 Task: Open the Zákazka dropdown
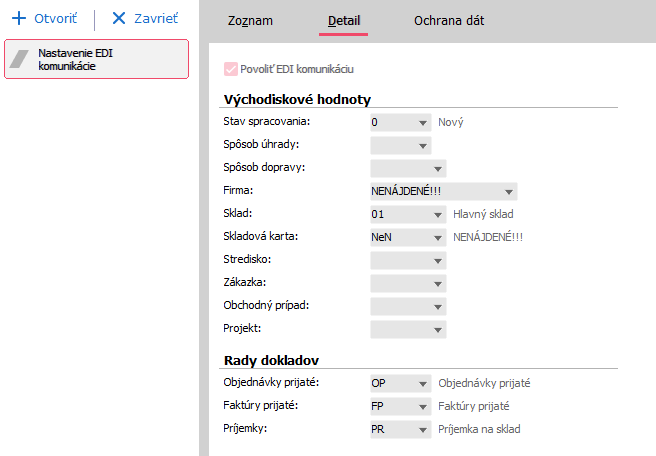coord(438,283)
